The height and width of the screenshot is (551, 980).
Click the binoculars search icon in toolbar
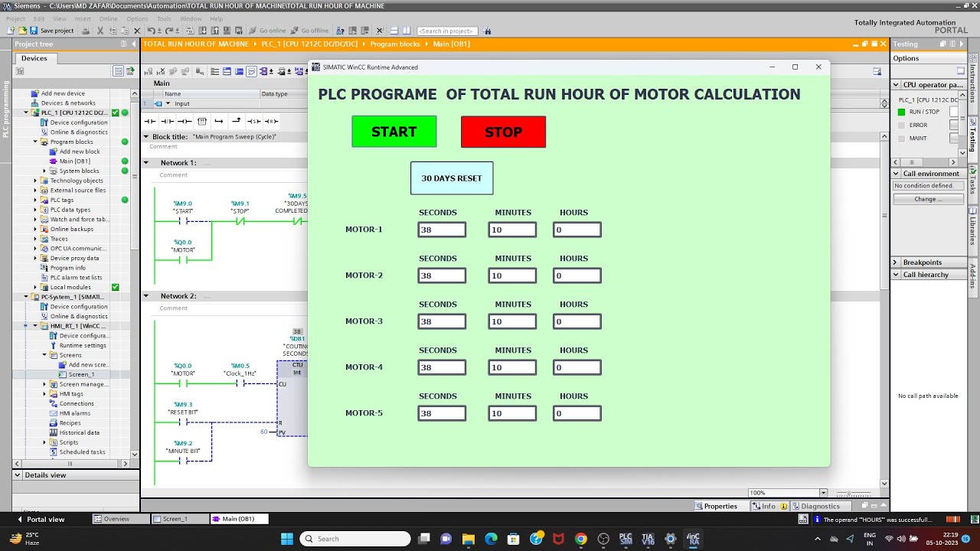click(488, 31)
